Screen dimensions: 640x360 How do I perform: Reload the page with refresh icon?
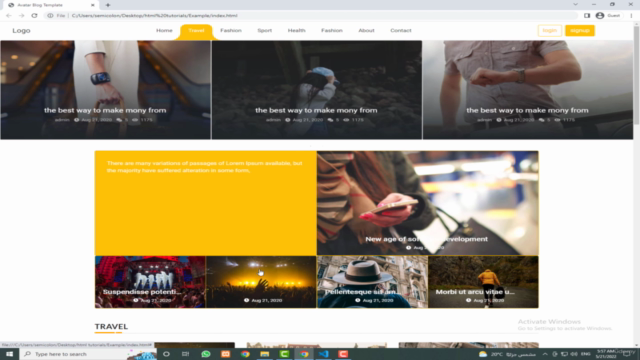(x=34, y=16)
